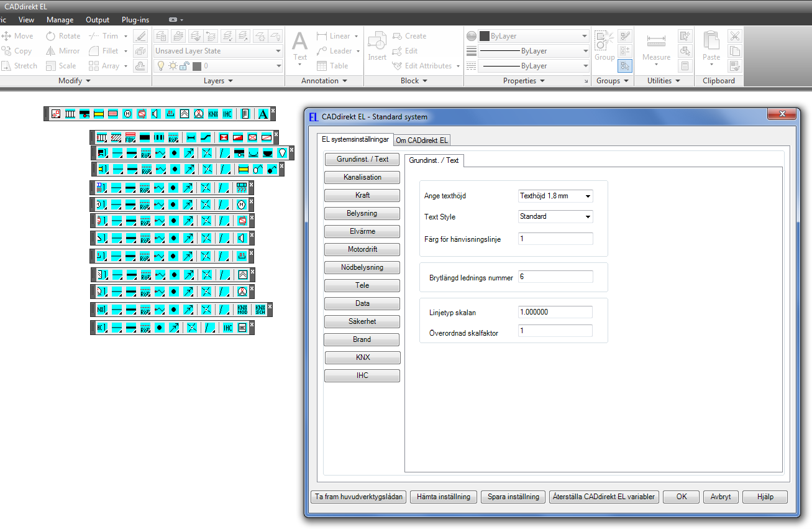This screenshot has height=529, width=812.
Task: Click the large A text icon in top toolbar
Action: (x=263, y=114)
